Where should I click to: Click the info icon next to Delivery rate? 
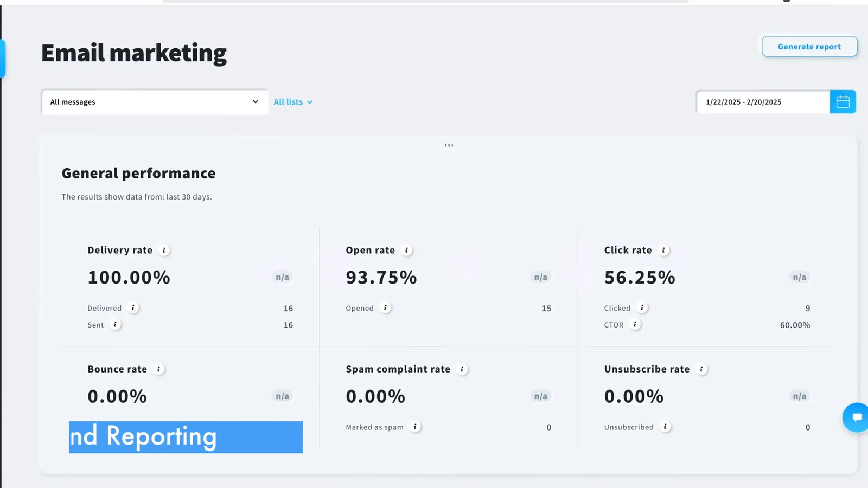164,250
